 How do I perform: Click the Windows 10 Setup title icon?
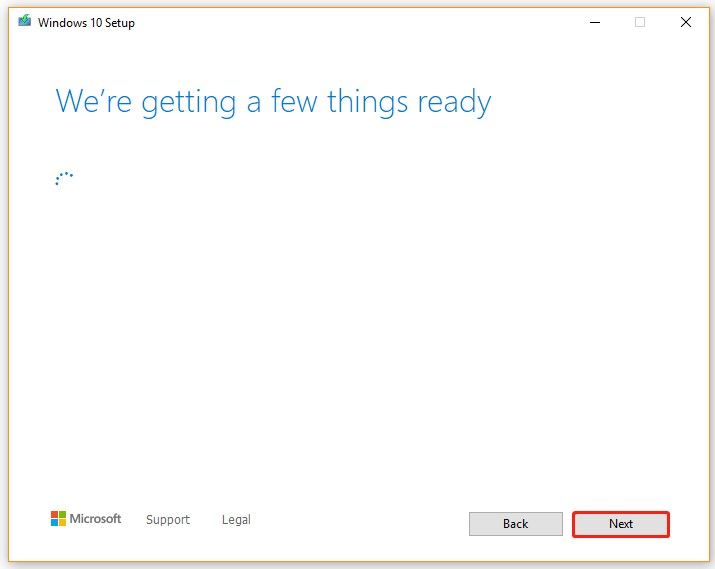click(25, 21)
